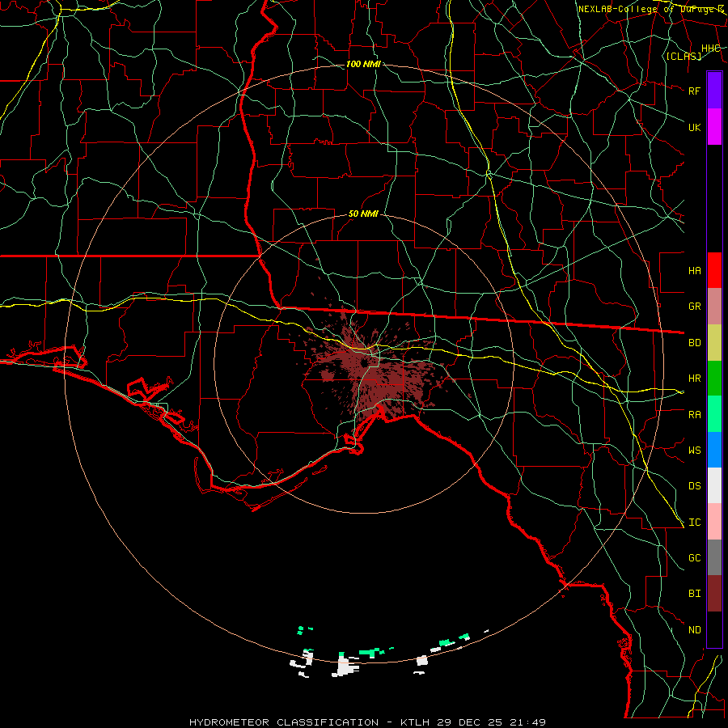The height and width of the screenshot is (728, 728).
Task: Click the HYDROMETEOR CLASSIFICATION title text
Action: tap(284, 722)
